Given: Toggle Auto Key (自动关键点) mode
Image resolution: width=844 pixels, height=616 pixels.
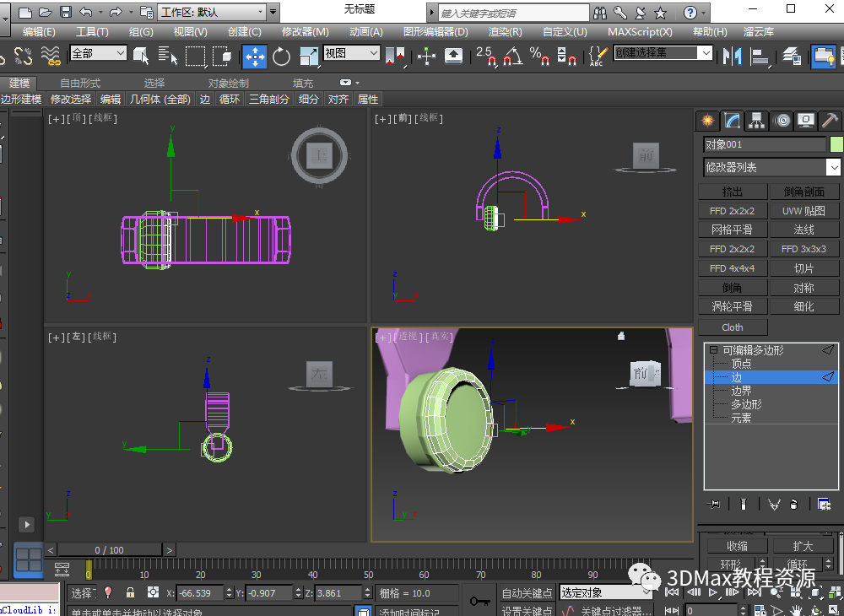Looking at the screenshot, I should 526,592.
